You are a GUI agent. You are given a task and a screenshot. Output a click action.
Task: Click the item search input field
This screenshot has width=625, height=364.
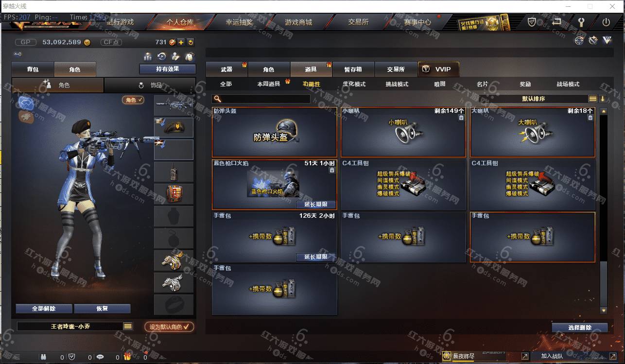261,99
